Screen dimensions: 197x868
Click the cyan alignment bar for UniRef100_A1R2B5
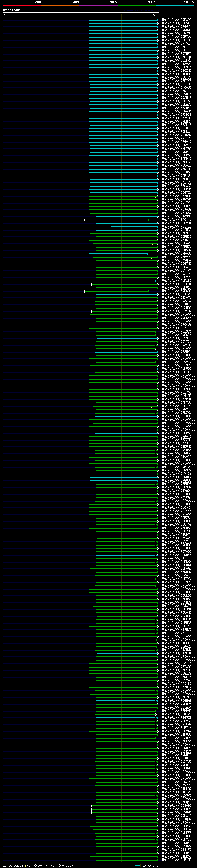point(126,281)
